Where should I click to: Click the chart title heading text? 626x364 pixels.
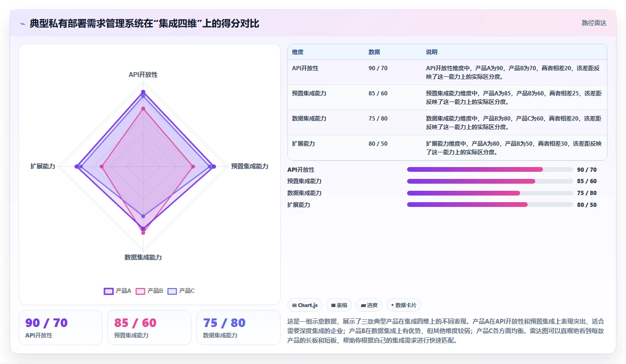pos(144,23)
